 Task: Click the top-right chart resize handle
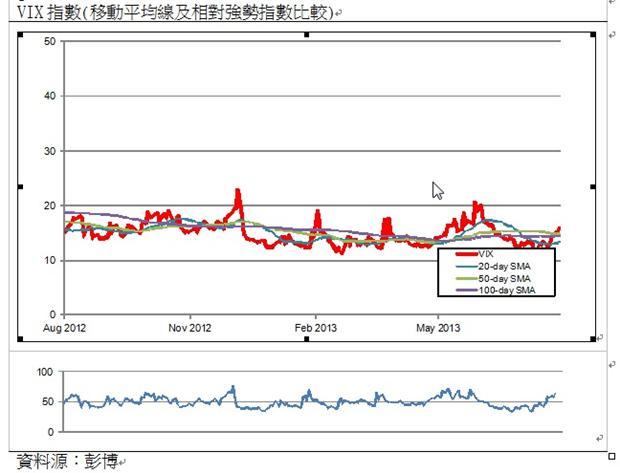(596, 34)
